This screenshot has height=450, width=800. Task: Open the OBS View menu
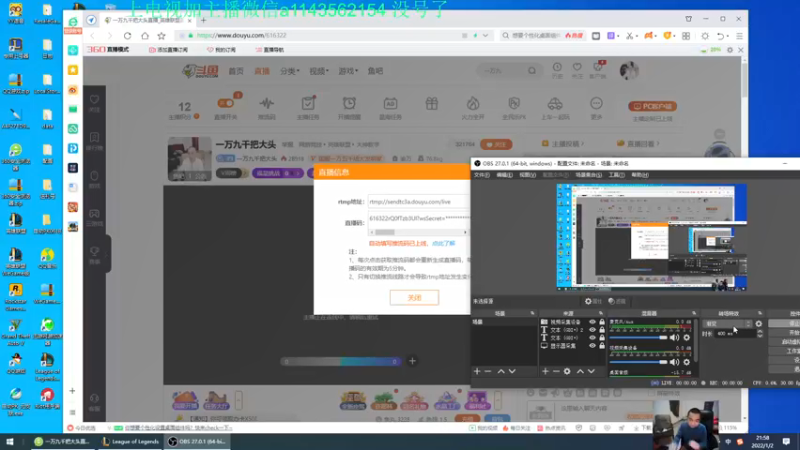528,175
